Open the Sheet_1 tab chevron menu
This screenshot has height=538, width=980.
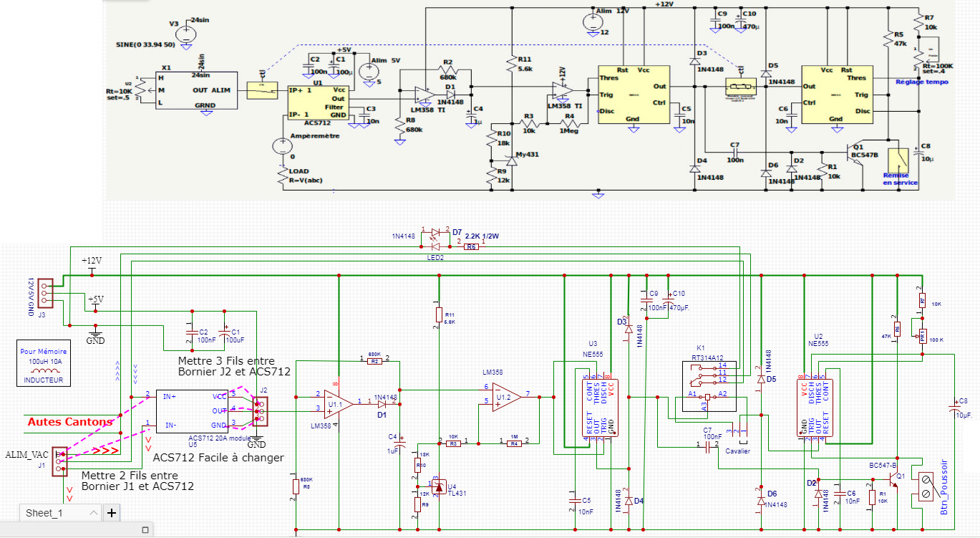(x=92, y=513)
